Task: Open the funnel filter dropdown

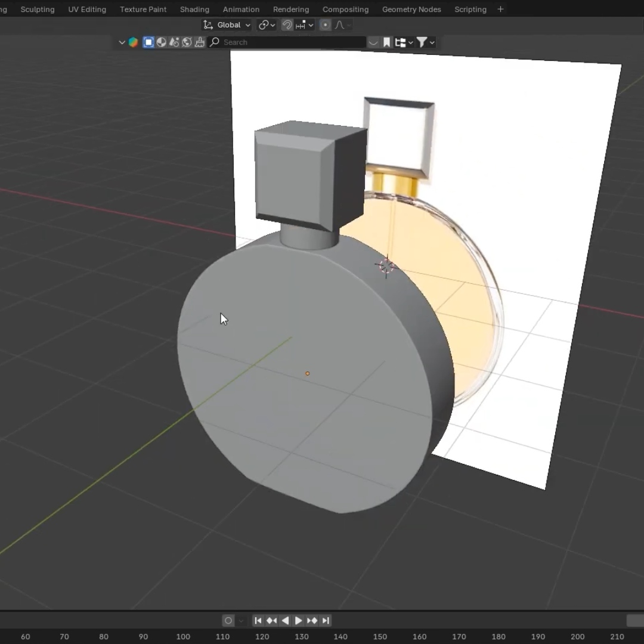Action: pos(425,42)
